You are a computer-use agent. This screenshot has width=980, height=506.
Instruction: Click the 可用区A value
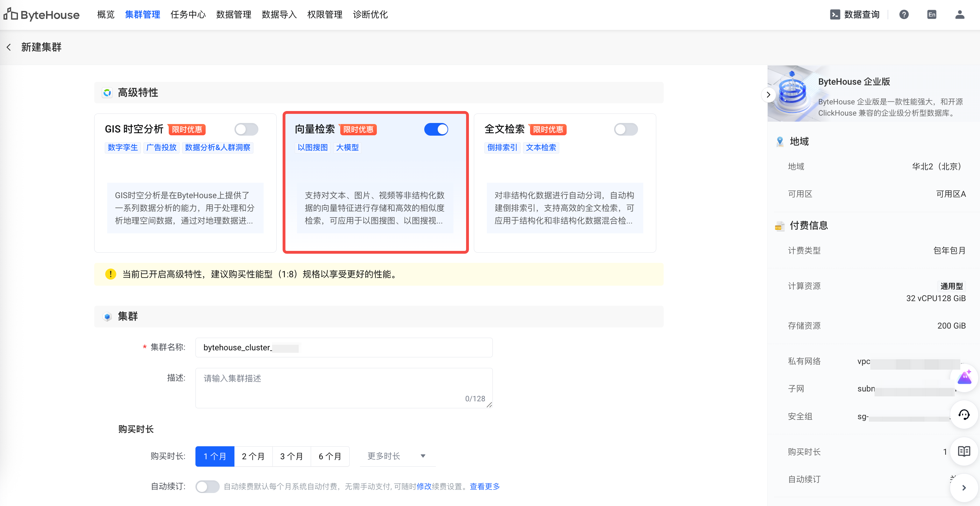coord(951,194)
